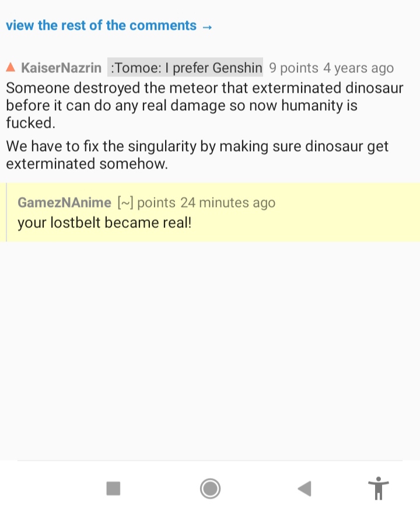Click the 24 minutes ago timestamp
The height and width of the screenshot is (516, 420).
[228, 202]
